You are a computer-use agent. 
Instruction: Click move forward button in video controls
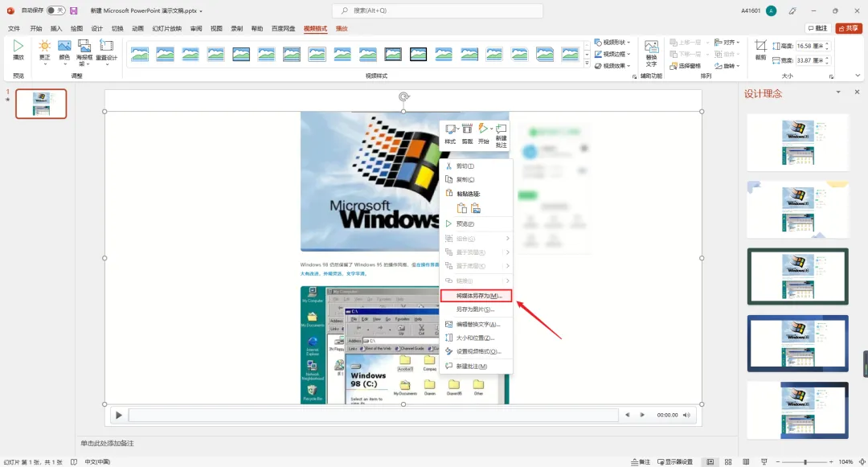coord(642,415)
